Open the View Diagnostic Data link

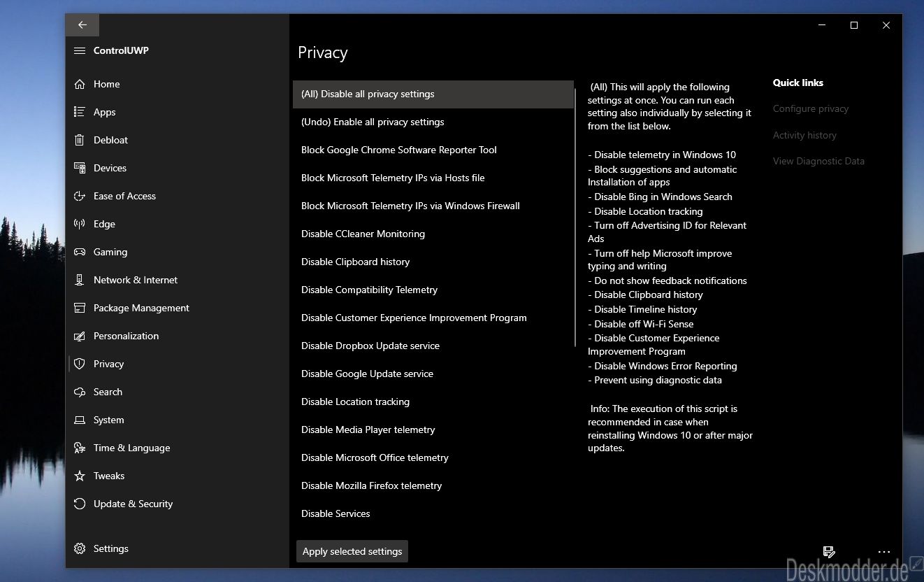point(818,161)
